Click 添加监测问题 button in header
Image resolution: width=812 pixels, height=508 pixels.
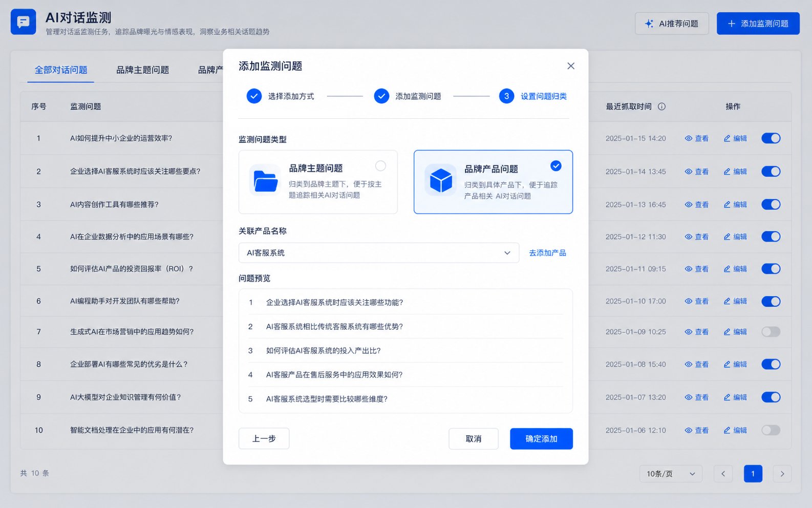tap(758, 24)
